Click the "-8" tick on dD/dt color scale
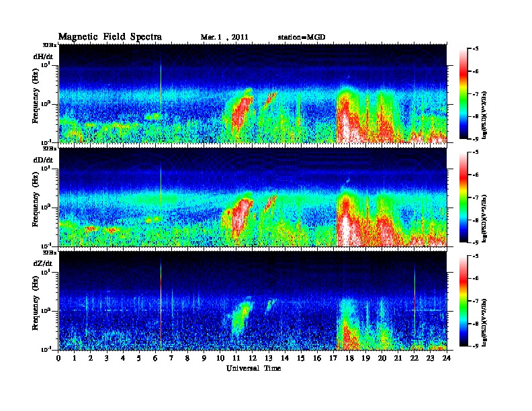 point(476,220)
